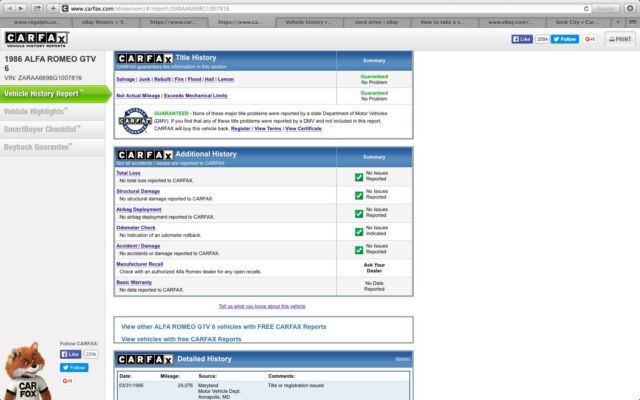Click the green checkmark for Airbag Deployment
Image resolution: width=640 pixels, height=400 pixels.
click(x=359, y=213)
